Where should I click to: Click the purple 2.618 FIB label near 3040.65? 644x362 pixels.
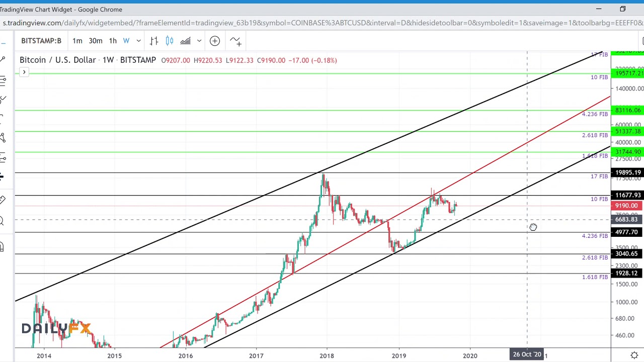[595, 257]
